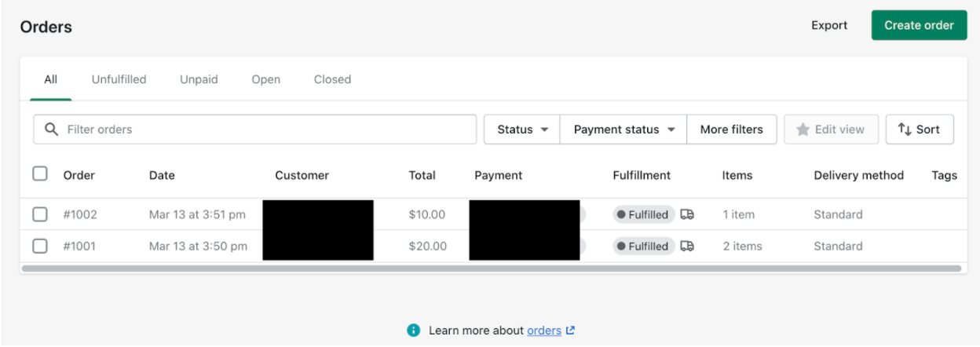Click the Sort button
980x347 pixels.
920,130
